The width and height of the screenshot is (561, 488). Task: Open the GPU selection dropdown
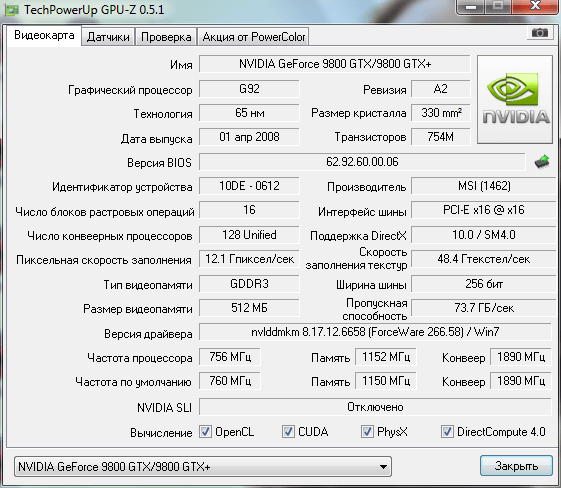[203, 467]
